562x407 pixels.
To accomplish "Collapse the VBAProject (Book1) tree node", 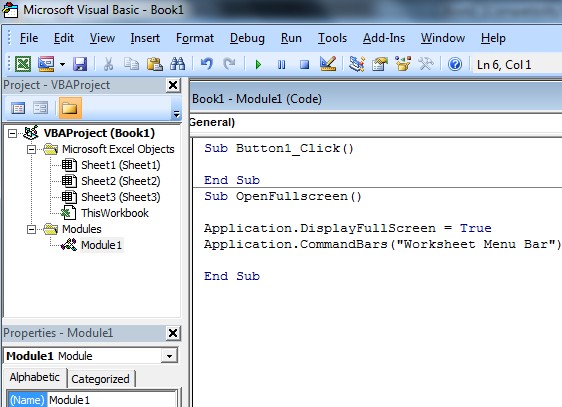I will coord(13,133).
